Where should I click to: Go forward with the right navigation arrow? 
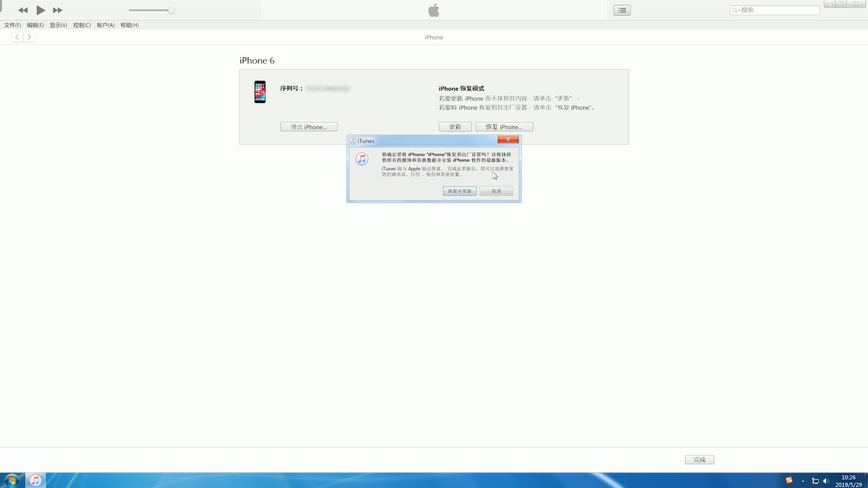(x=29, y=37)
